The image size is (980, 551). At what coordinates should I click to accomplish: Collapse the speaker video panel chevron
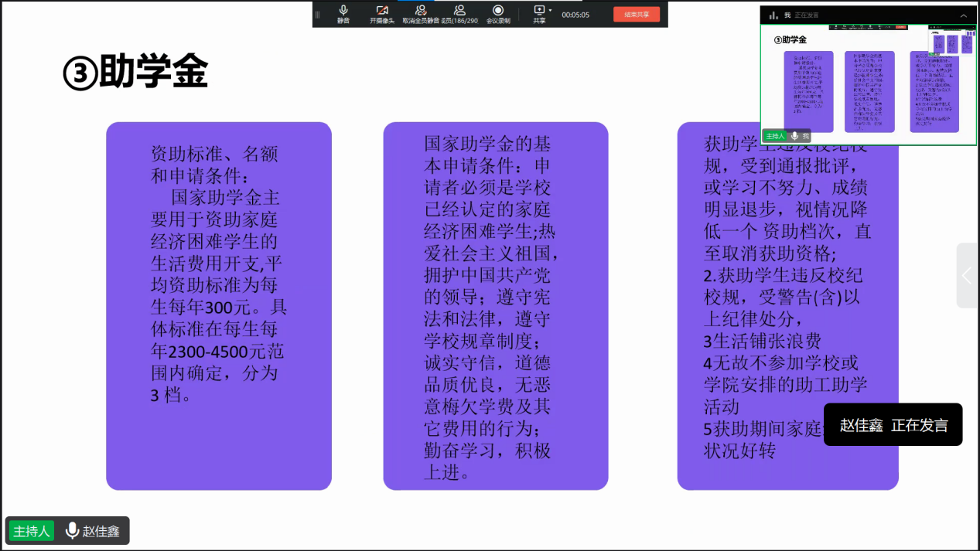click(x=964, y=15)
